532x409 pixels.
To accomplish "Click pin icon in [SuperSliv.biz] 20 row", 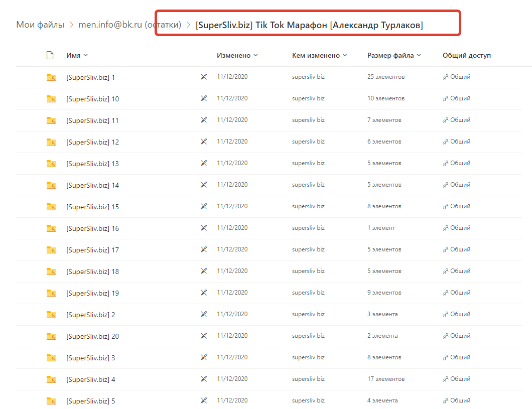I will pyautogui.click(x=204, y=336).
